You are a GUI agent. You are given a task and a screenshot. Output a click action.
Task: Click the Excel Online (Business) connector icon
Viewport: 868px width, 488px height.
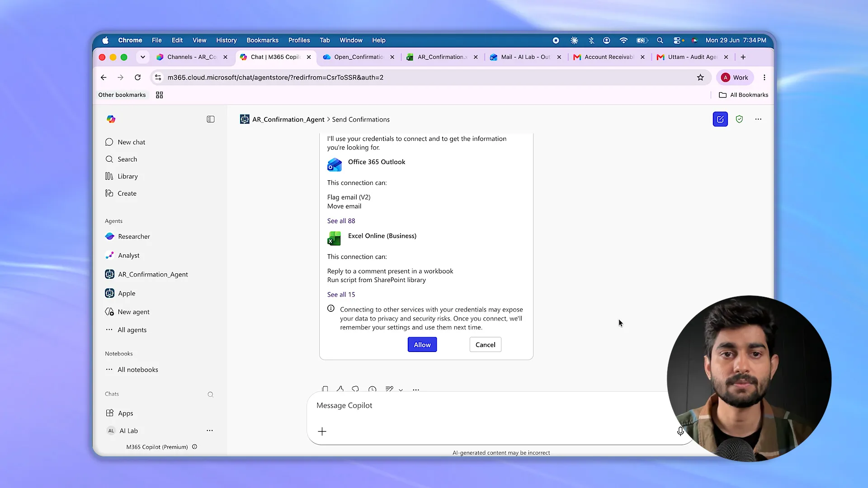pyautogui.click(x=334, y=238)
